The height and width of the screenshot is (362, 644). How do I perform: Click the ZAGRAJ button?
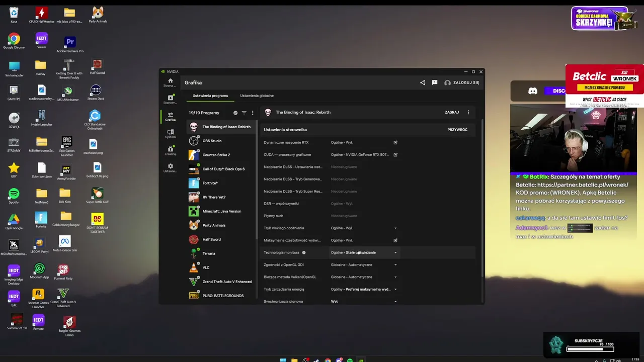click(x=452, y=112)
